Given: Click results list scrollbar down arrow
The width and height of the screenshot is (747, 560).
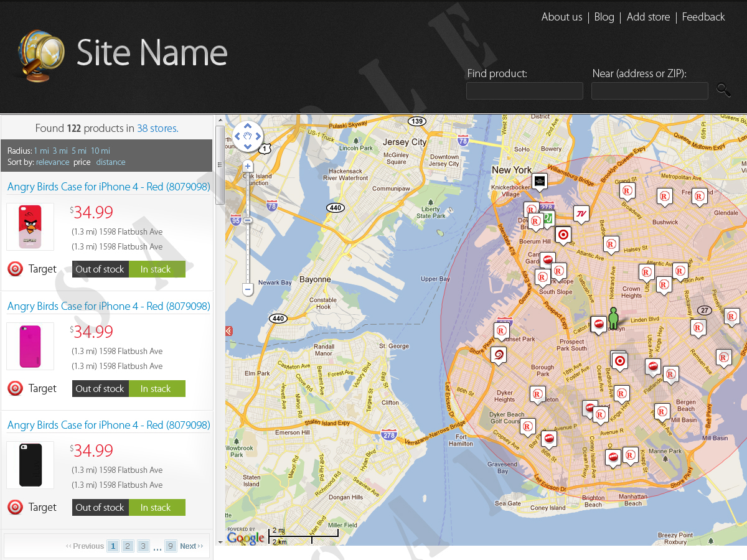Looking at the screenshot, I should click(x=220, y=542).
